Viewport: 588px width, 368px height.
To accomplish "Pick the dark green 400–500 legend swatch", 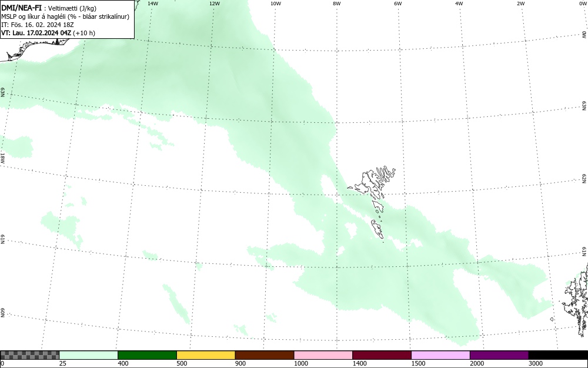I will click(147, 355).
